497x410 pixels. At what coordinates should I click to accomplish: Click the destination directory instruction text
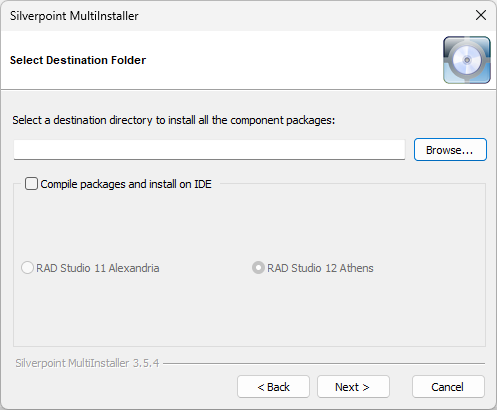174,120
